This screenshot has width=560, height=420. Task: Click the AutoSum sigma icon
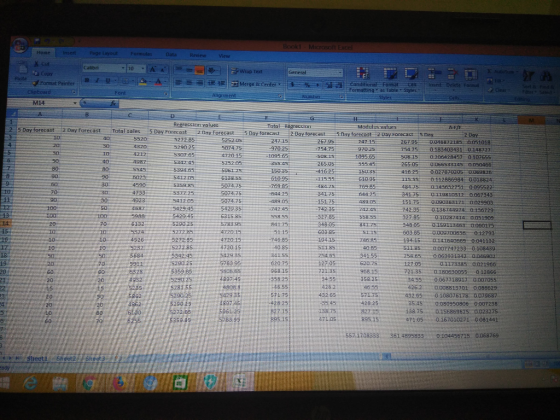[490, 71]
